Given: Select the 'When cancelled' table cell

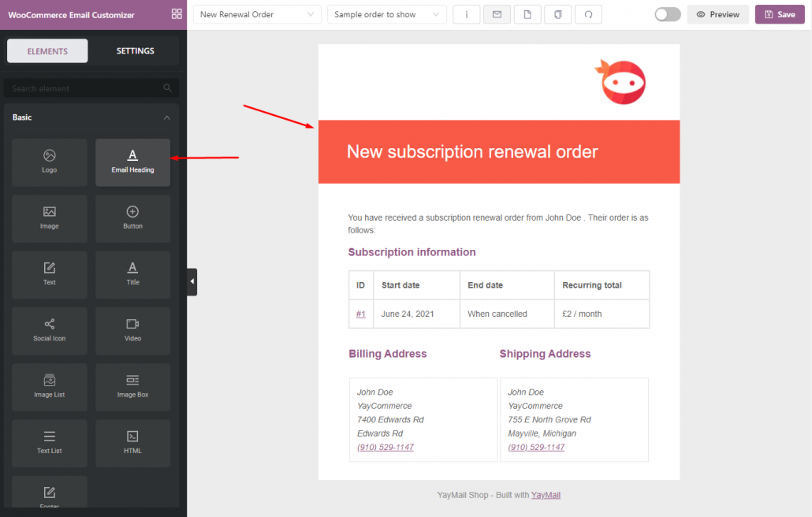Looking at the screenshot, I should coord(507,314).
